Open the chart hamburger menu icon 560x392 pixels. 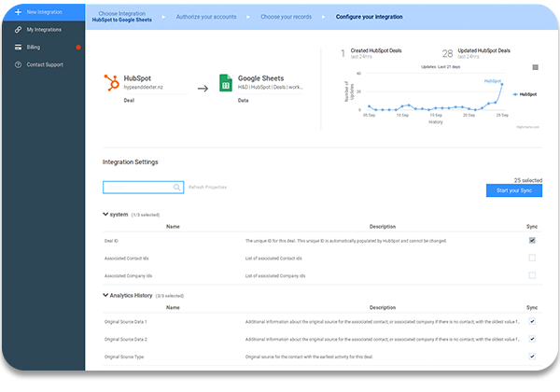(x=535, y=67)
